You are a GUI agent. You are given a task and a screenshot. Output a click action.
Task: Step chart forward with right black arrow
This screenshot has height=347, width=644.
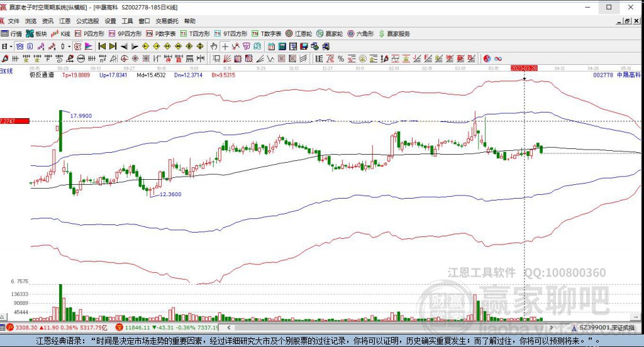[x=135, y=47]
